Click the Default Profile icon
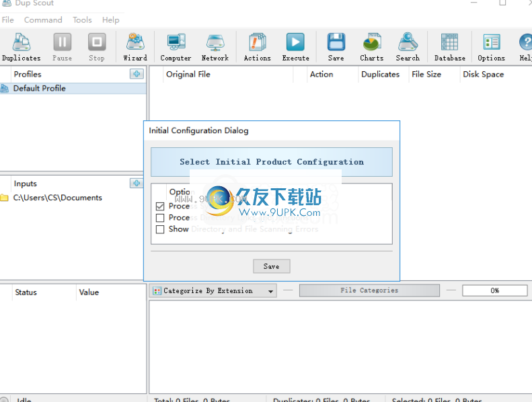Screen dimensions: 532x402 tap(5, 89)
